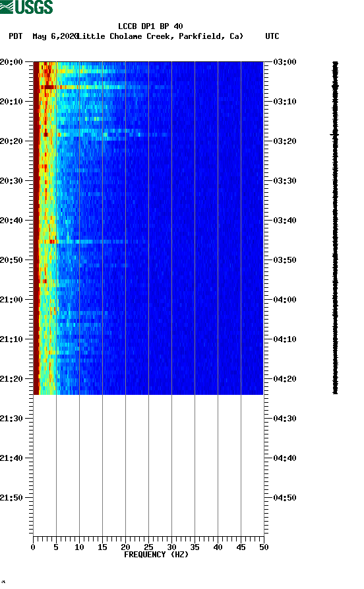Viewport: 364px width, 589px height.
Task: Click the '04:00' UTC time label
Action: 285,300
